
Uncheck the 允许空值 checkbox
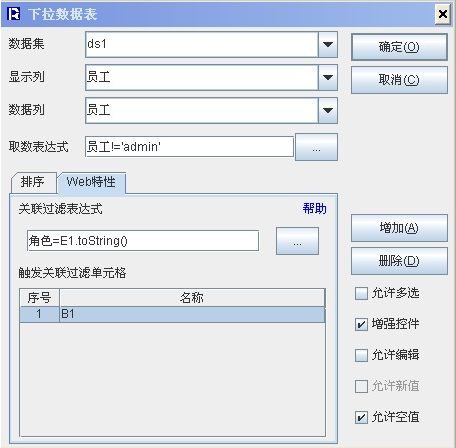[x=361, y=417]
